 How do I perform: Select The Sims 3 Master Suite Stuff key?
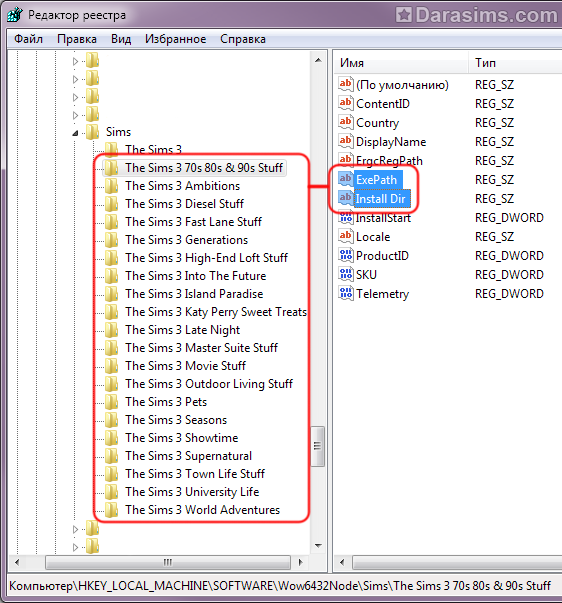pyautogui.click(x=202, y=348)
